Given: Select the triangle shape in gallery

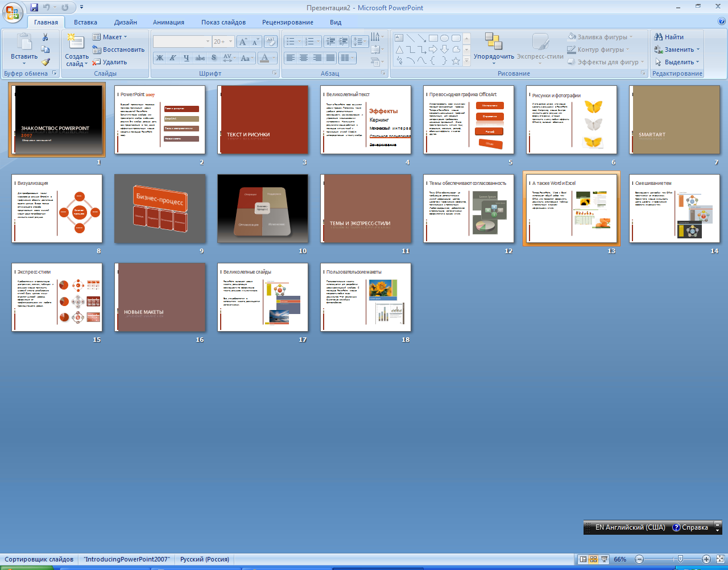Looking at the screenshot, I should pos(399,49).
